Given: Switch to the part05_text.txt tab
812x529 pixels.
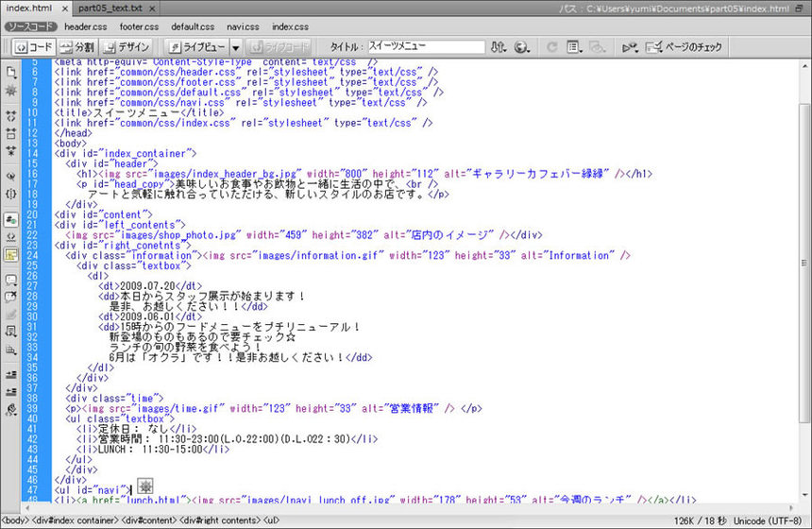Looking at the screenshot, I should pos(110,9).
